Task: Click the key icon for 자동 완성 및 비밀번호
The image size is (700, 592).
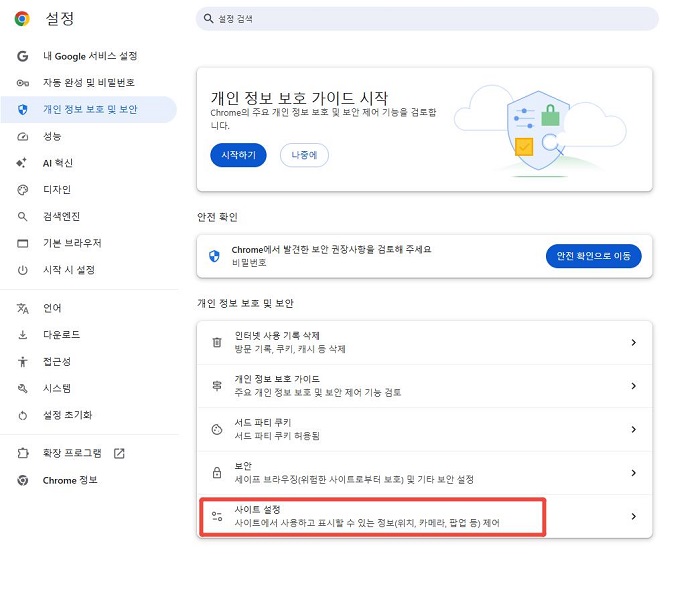Action: (x=22, y=83)
